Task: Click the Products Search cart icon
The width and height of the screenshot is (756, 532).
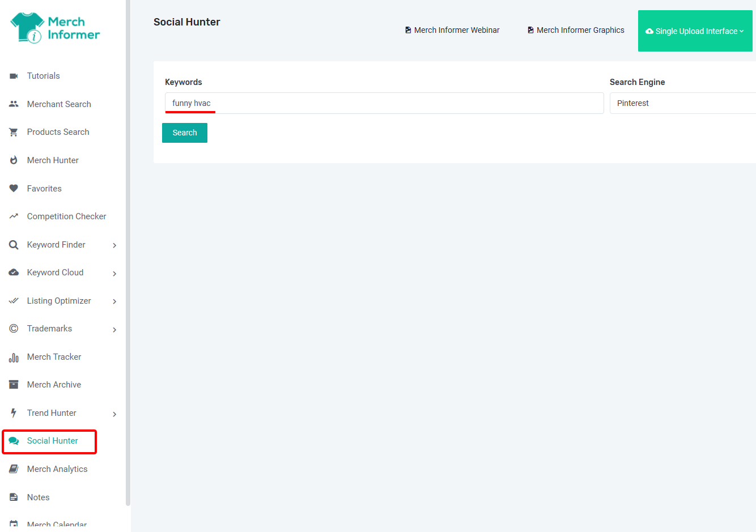Action: pyautogui.click(x=14, y=132)
